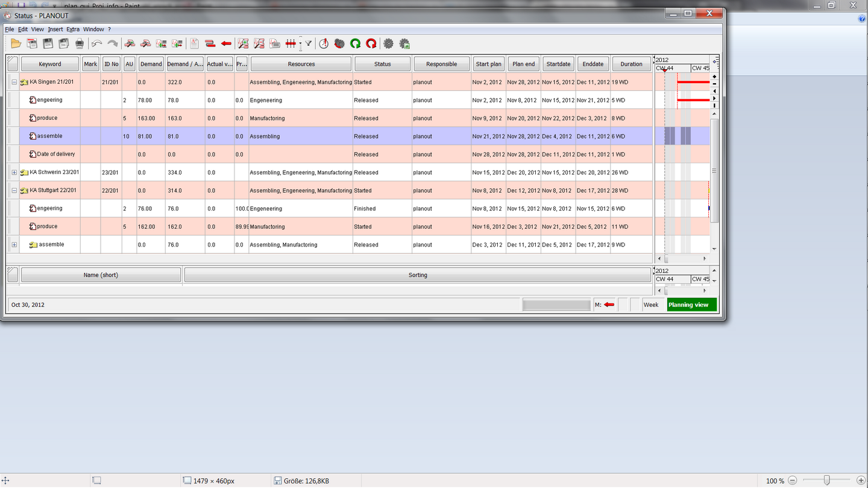Click the Responsible column header

coord(441,64)
